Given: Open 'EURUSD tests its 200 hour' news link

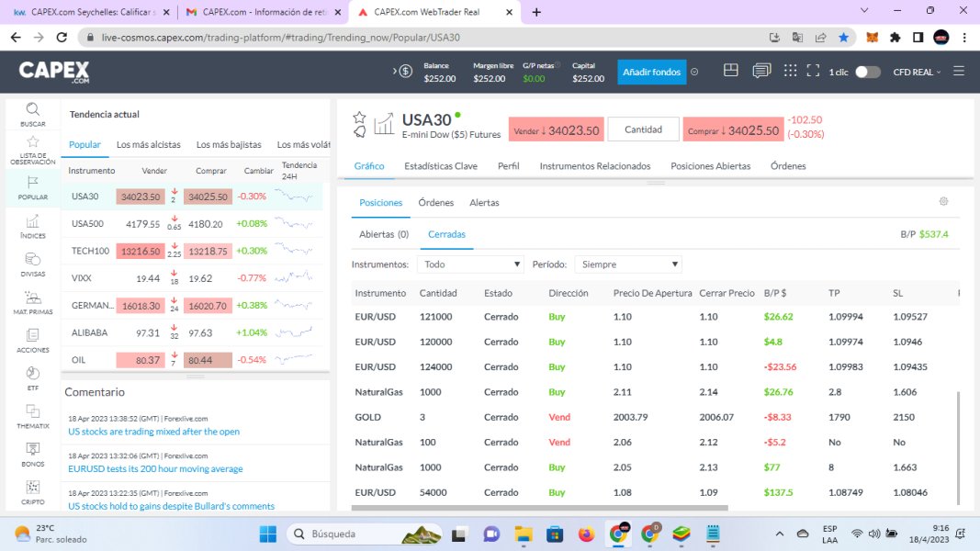Looking at the screenshot, I should pos(155,468).
